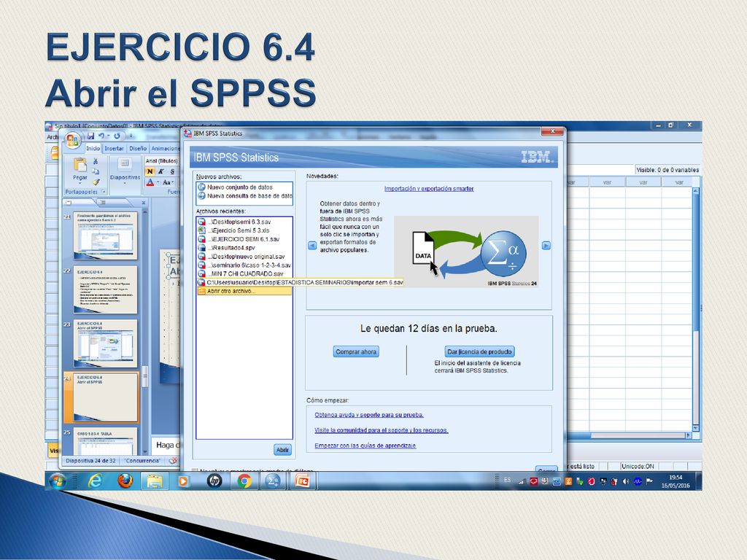747x560 pixels.
Task: Open Importación y exportación smarter link
Action: [429, 189]
